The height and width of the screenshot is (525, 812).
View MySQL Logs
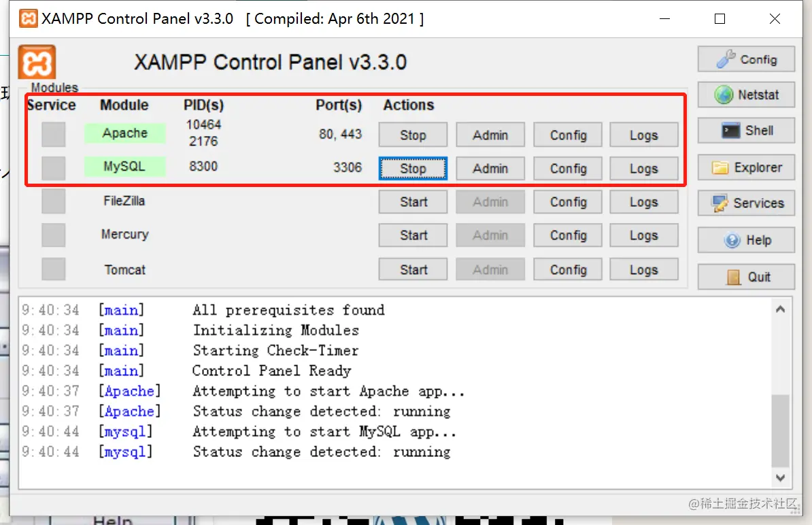click(644, 168)
